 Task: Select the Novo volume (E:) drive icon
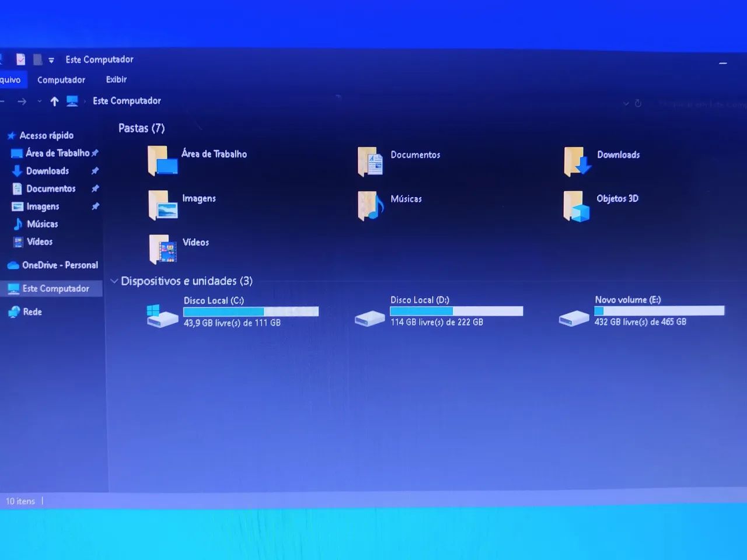(x=573, y=317)
